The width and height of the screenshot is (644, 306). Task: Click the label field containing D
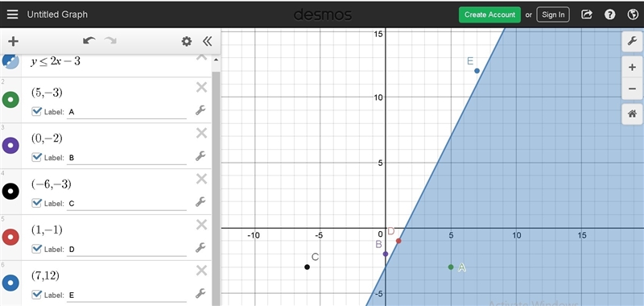[x=126, y=250]
